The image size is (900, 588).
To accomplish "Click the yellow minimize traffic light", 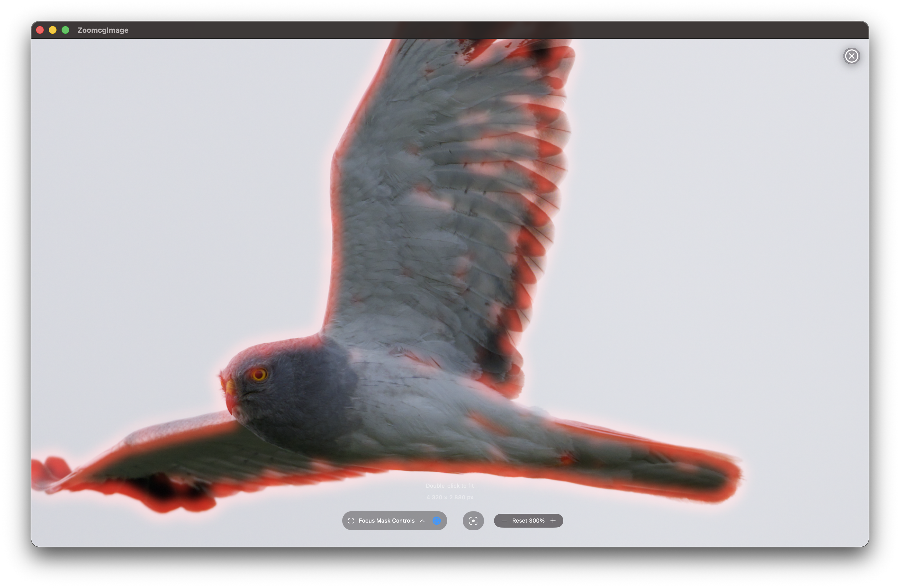I will pyautogui.click(x=53, y=30).
